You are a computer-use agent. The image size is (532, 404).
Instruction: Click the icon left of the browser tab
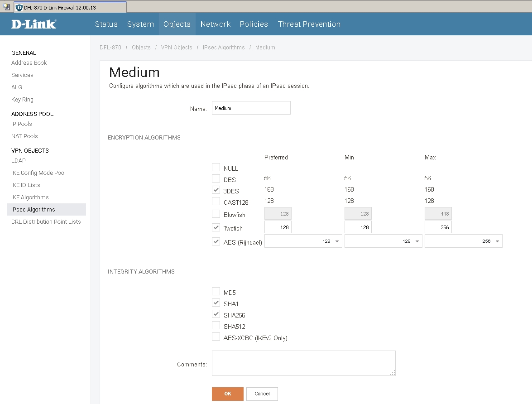coord(6,7)
